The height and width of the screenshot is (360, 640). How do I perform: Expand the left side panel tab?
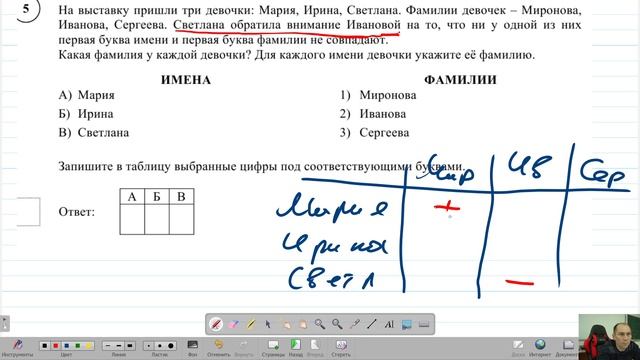click(4, 323)
